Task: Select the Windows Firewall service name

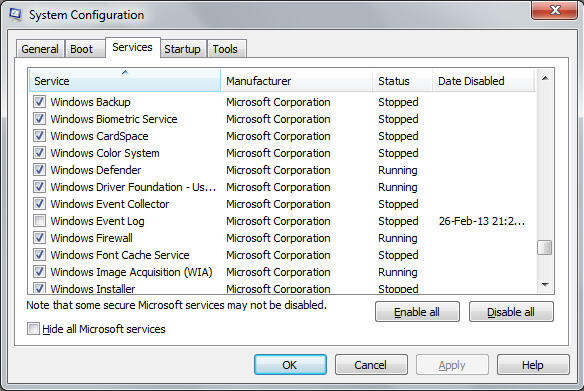Action: tap(92, 238)
